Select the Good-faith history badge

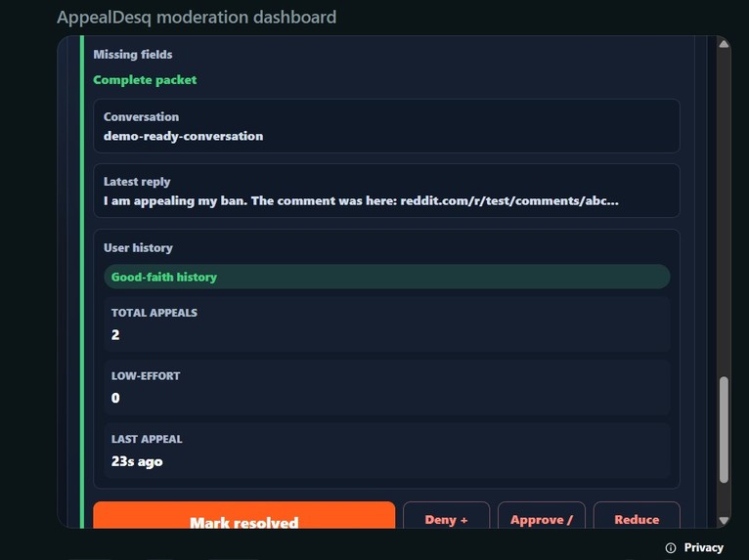pyautogui.click(x=387, y=277)
